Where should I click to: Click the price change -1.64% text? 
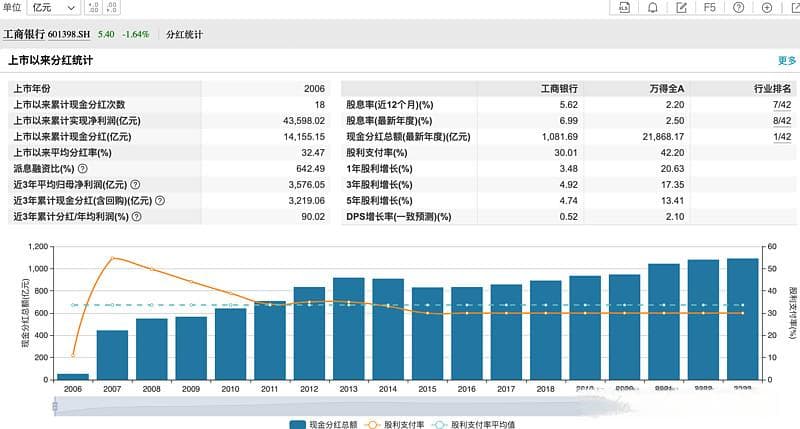[x=136, y=34]
